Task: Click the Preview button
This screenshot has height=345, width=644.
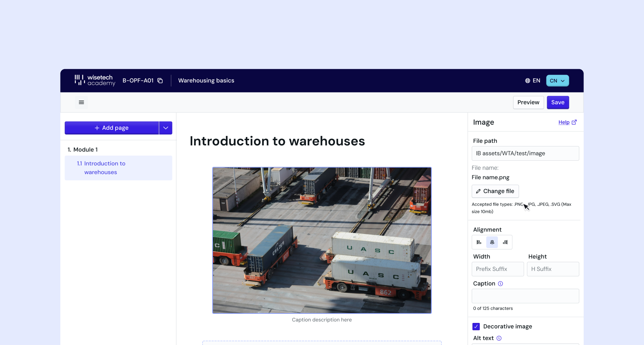Action: [528, 102]
